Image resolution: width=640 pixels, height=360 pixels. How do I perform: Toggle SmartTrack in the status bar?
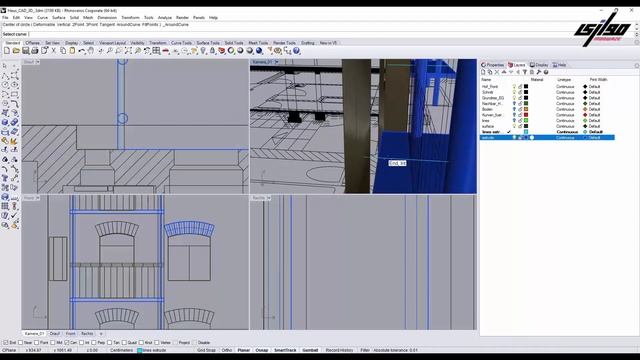pyautogui.click(x=285, y=350)
